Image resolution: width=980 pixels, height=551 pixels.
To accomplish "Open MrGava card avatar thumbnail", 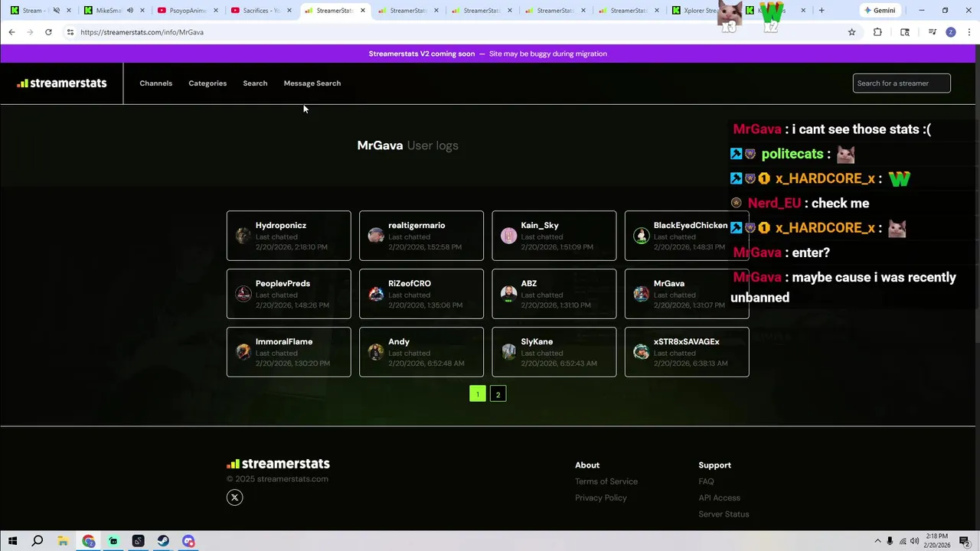I will point(641,294).
